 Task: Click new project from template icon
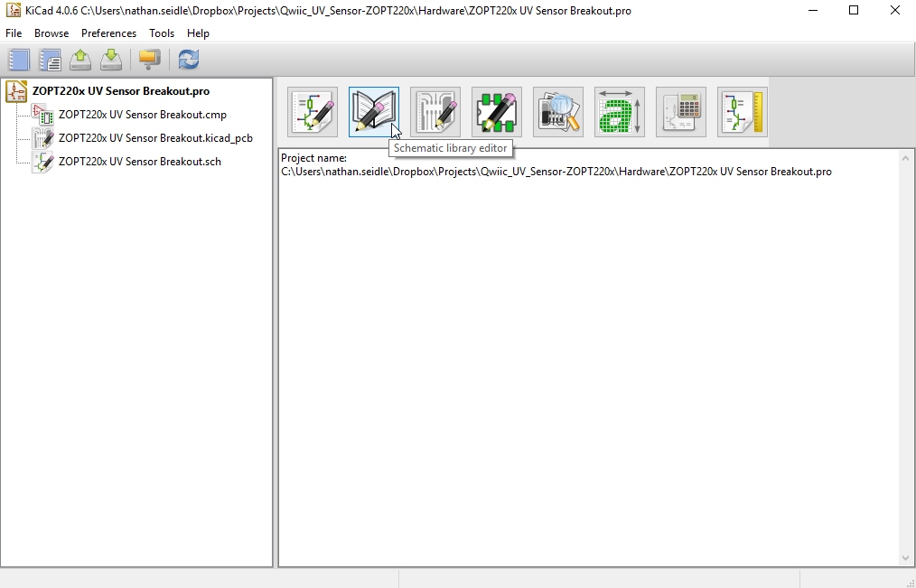(x=51, y=60)
